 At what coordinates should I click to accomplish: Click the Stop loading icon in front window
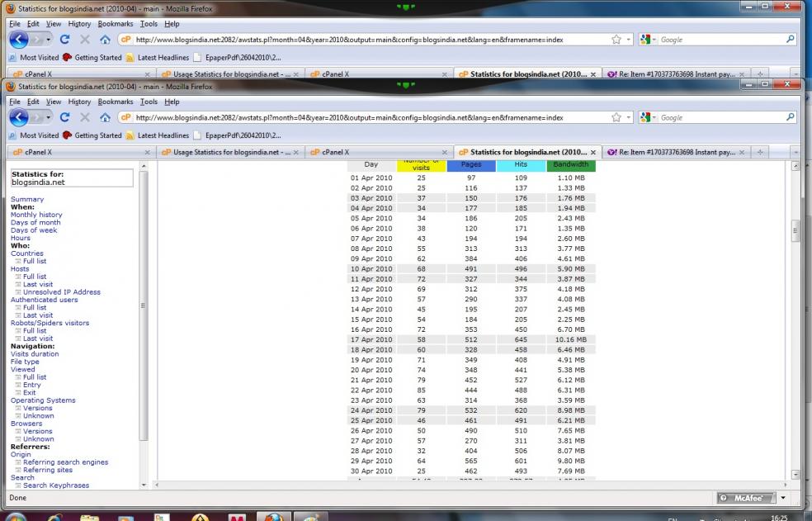click(85, 118)
